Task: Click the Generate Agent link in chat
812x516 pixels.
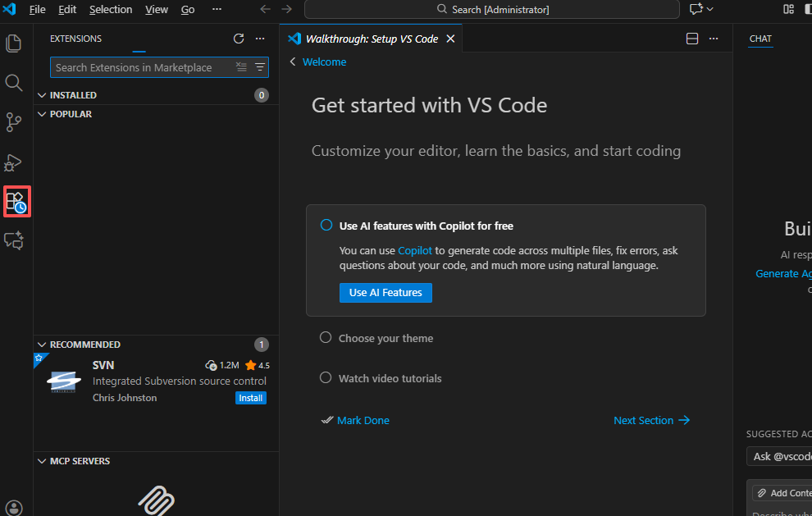Action: [x=783, y=274]
